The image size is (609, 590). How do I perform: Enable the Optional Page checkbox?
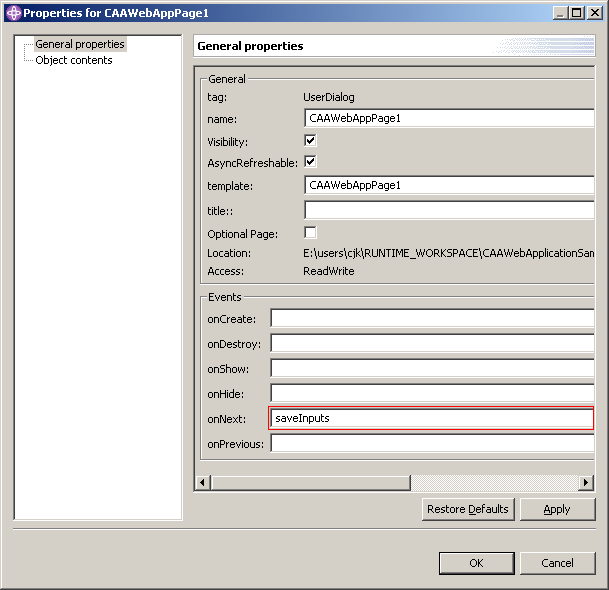coord(310,233)
